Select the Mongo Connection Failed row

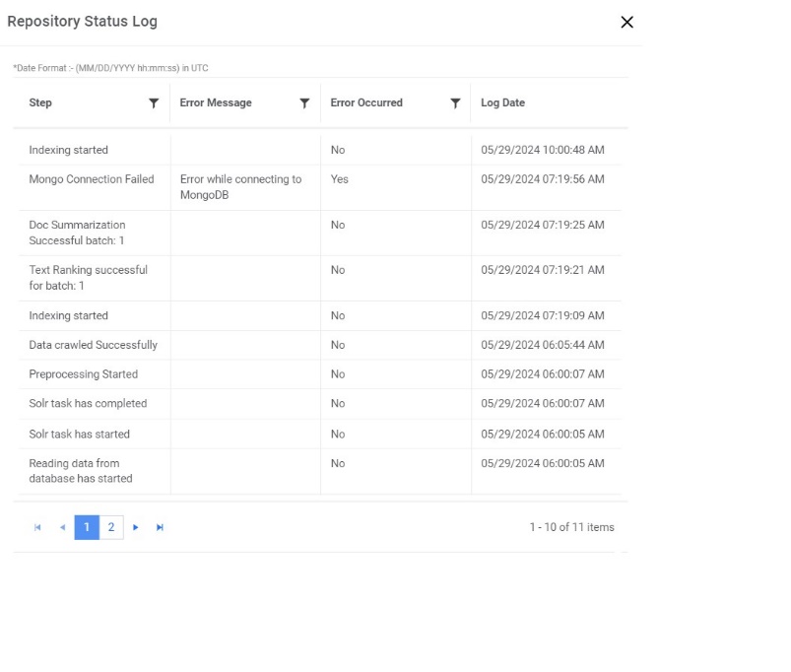[92, 179]
